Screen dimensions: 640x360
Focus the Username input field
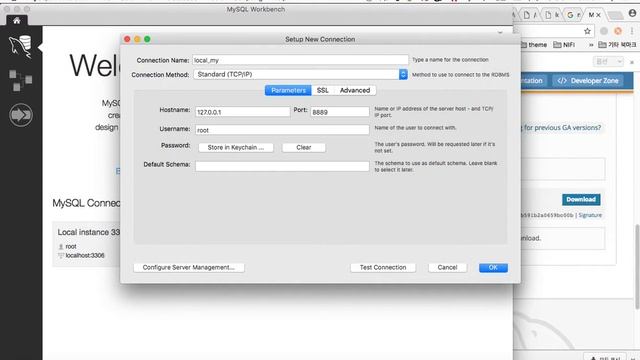[x=282, y=130]
